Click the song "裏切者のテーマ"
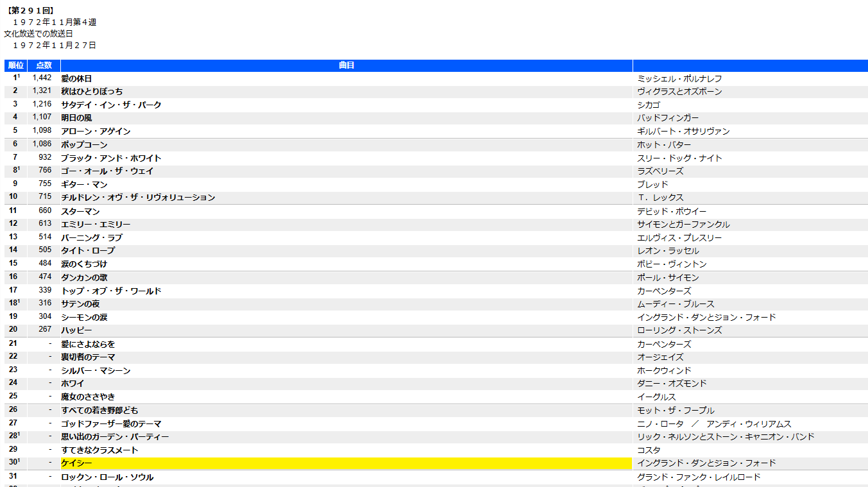868x487 pixels. 88,357
